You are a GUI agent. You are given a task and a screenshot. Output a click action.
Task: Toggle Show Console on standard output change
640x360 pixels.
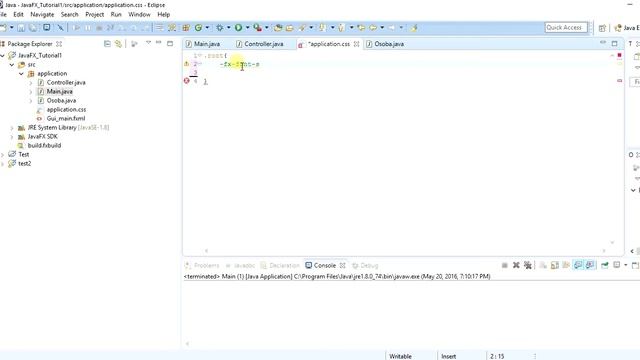point(578,265)
